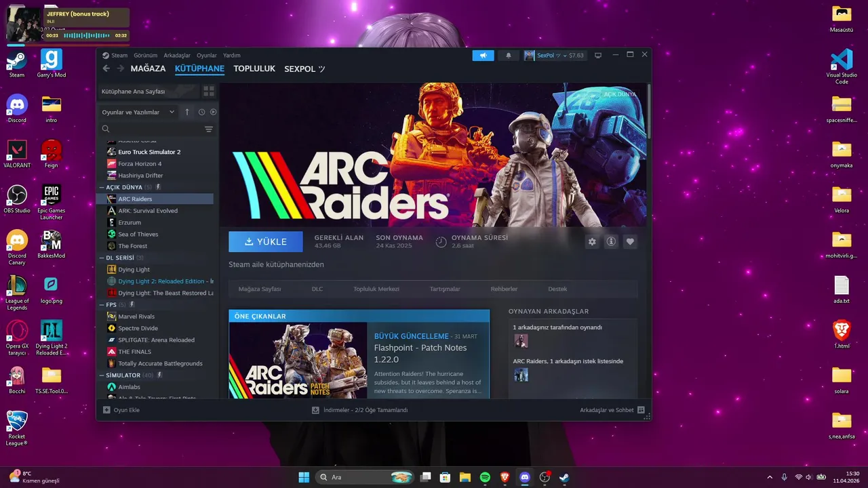Open the Tartışmalar link
The width and height of the screenshot is (868, 488).
(x=445, y=289)
